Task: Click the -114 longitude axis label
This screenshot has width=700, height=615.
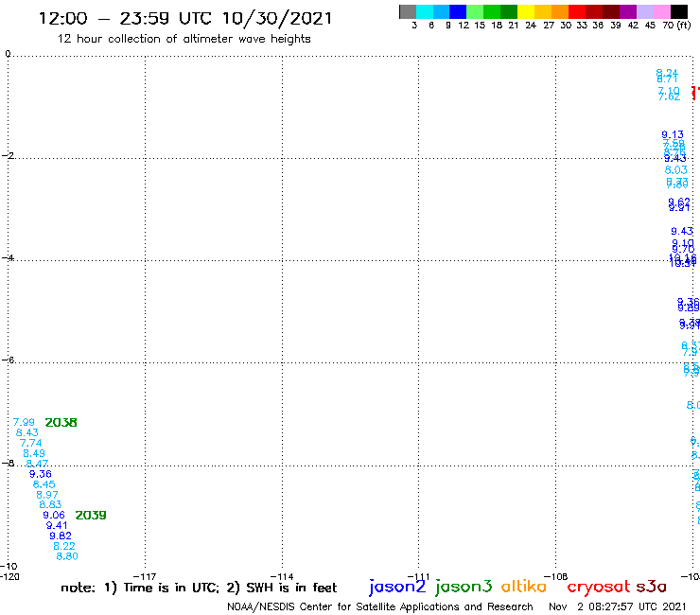Action: 282,576
